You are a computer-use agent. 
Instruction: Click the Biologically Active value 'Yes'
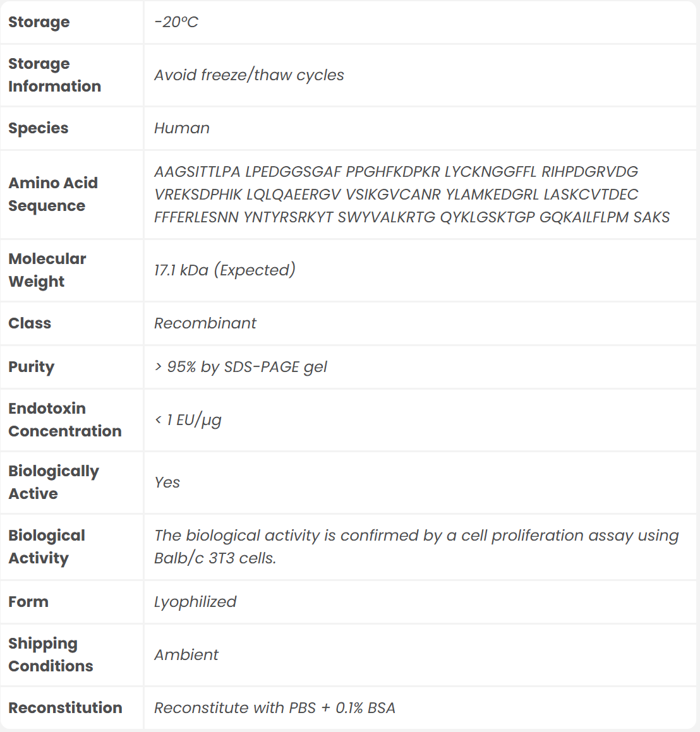(x=167, y=483)
